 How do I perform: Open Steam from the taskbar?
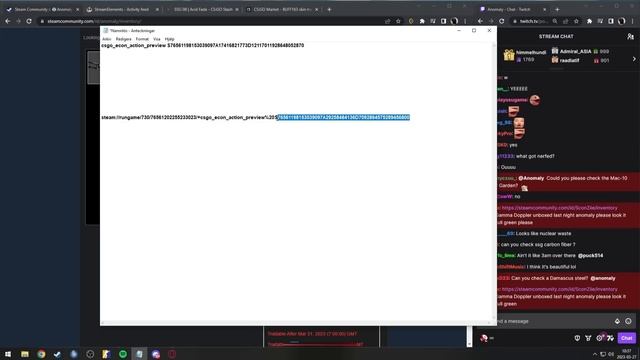pyautogui.click(x=58, y=354)
